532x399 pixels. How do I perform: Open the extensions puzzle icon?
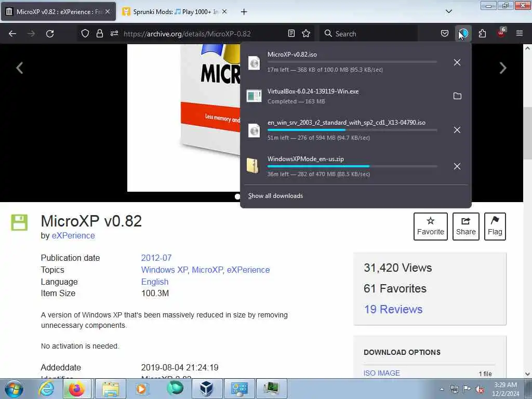[482, 33]
